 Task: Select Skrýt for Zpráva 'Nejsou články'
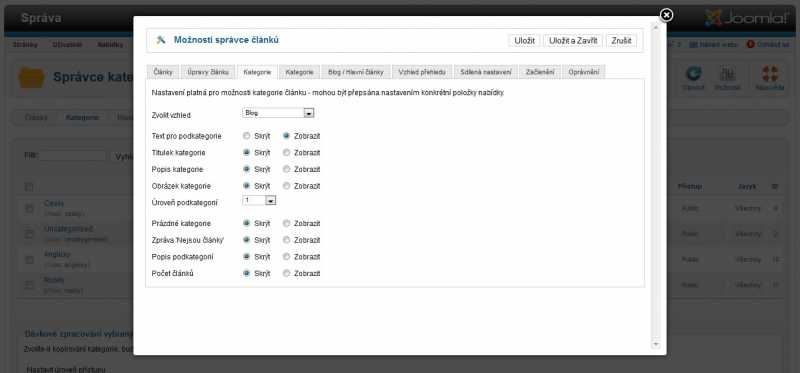coord(246,240)
